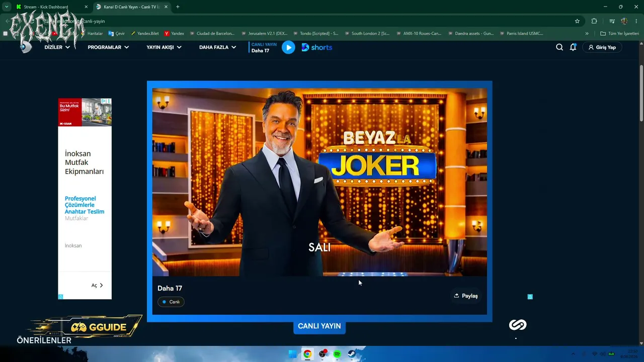The height and width of the screenshot is (362, 644).
Task: Open the Parris Island USMC bookmark
Action: point(521,34)
